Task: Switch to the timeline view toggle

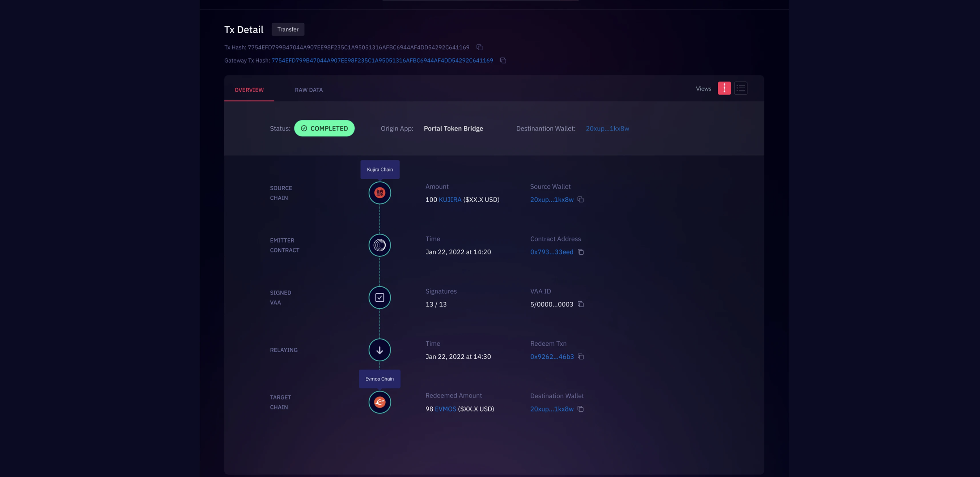Action: pyautogui.click(x=724, y=88)
